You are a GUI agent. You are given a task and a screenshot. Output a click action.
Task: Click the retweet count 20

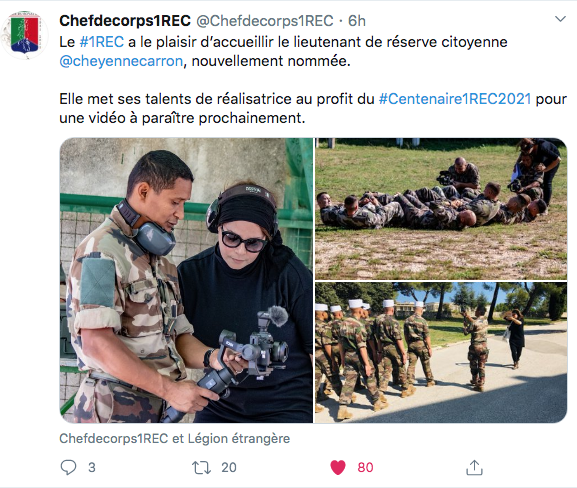229,467
